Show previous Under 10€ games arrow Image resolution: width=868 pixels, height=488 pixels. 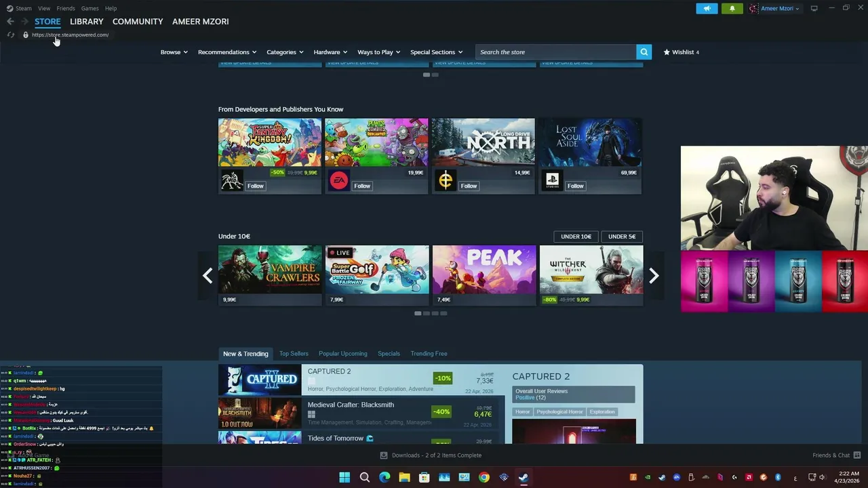click(x=208, y=275)
